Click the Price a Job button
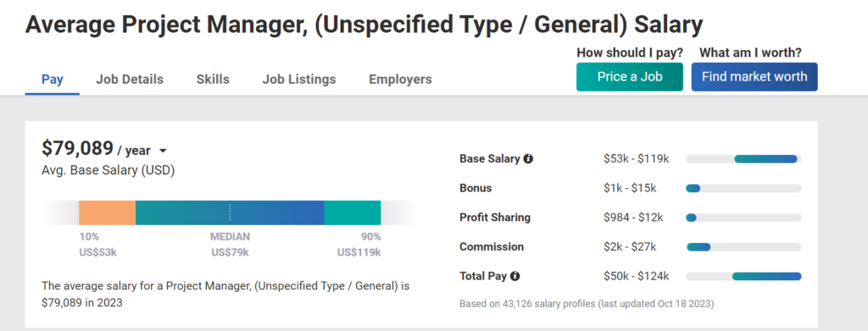Image resolution: width=868 pixels, height=331 pixels. [x=630, y=77]
